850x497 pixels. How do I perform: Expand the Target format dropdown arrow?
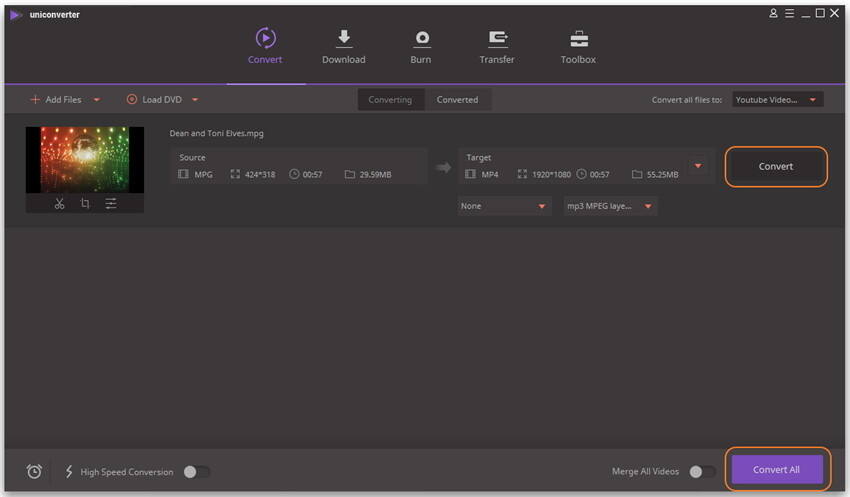[x=698, y=166]
